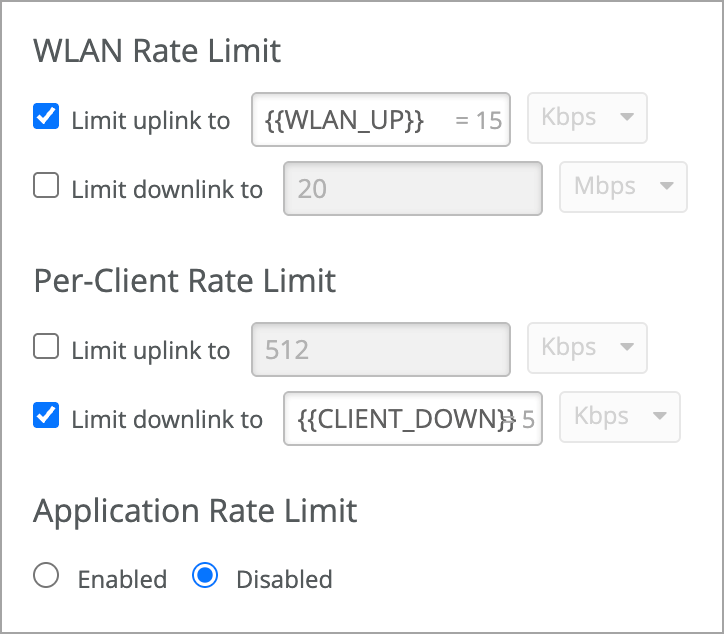Uncheck the WLAN Limit uplink checkbox
The height and width of the screenshot is (634, 724).
click(46, 117)
